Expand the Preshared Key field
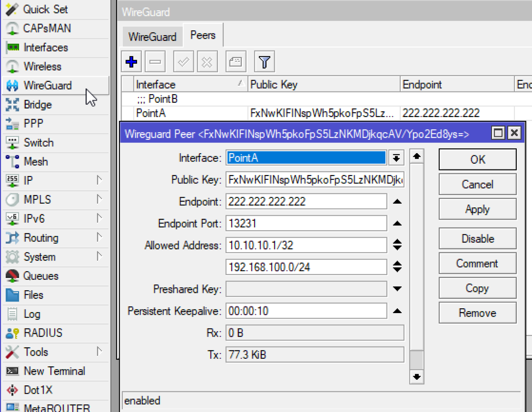The width and height of the screenshot is (532, 412). coord(397,289)
